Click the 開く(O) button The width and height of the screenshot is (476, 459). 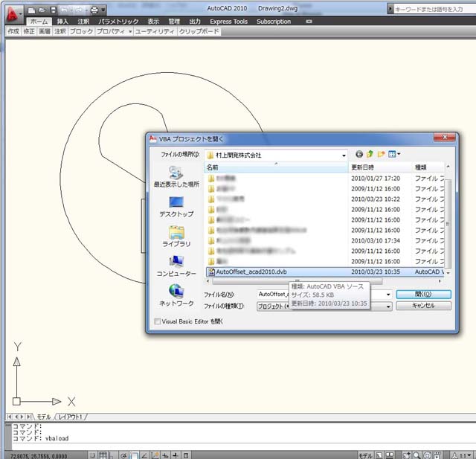(423, 294)
